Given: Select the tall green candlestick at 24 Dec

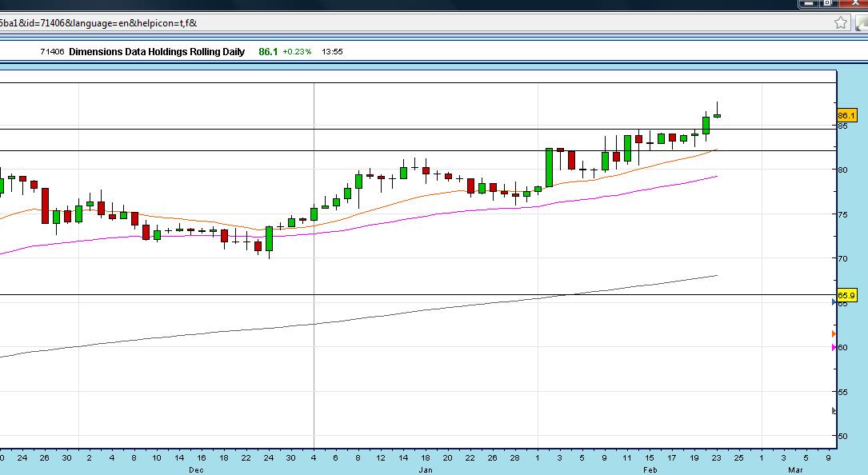Looking at the screenshot, I should 269,238.
